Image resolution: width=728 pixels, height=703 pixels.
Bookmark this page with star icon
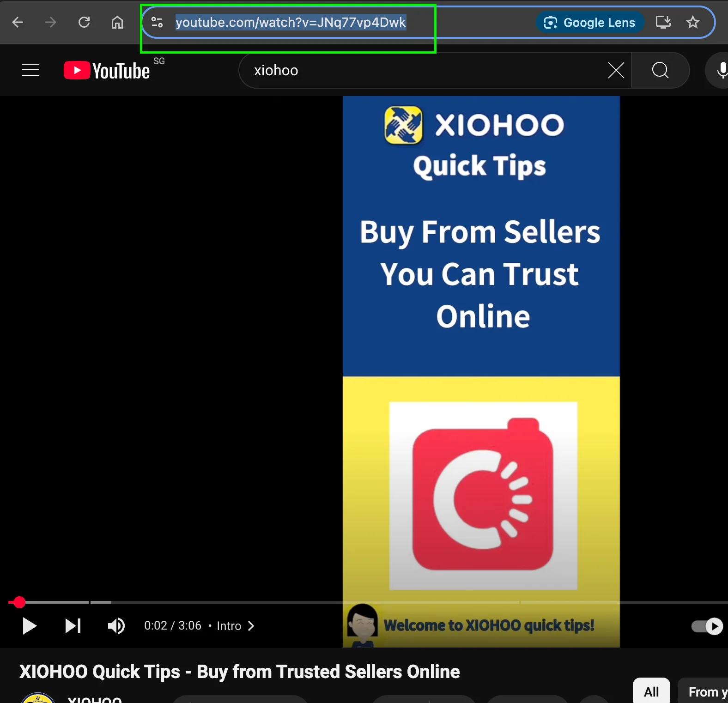[692, 22]
